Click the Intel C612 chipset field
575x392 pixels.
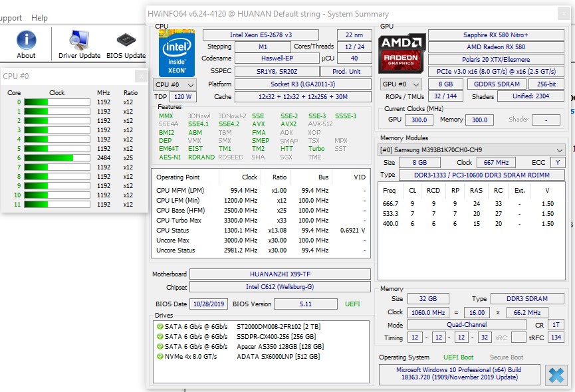click(x=280, y=286)
